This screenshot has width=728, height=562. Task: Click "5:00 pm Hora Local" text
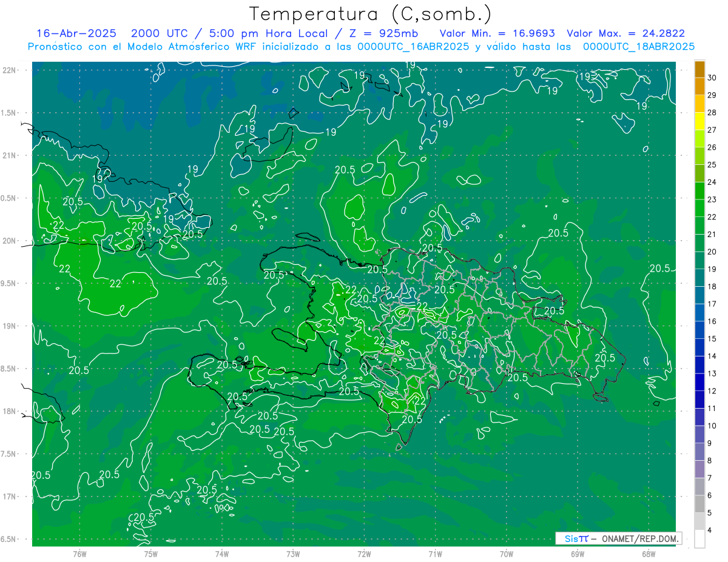point(269,33)
